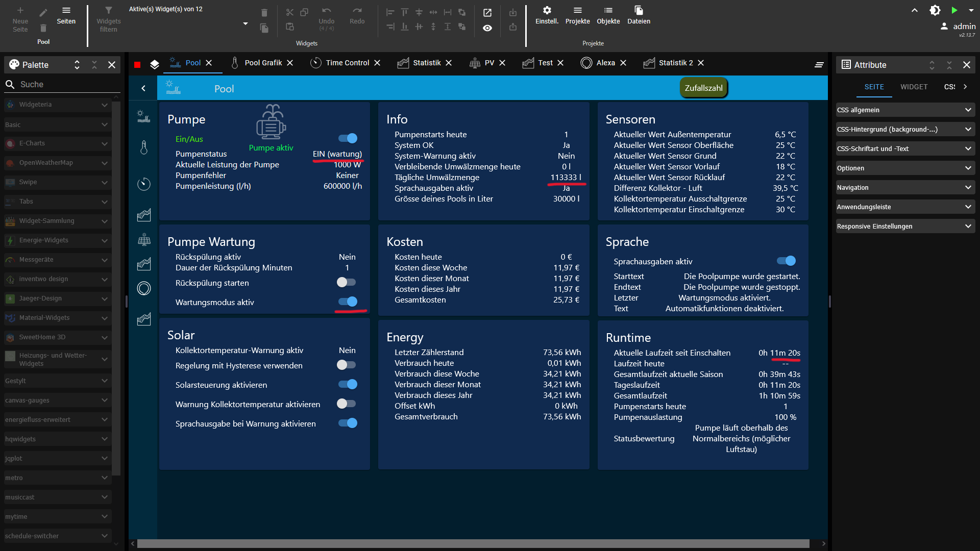The width and height of the screenshot is (980, 551).
Task: Turn off the Pumpe Ein/Aus toggle
Action: 347,138
